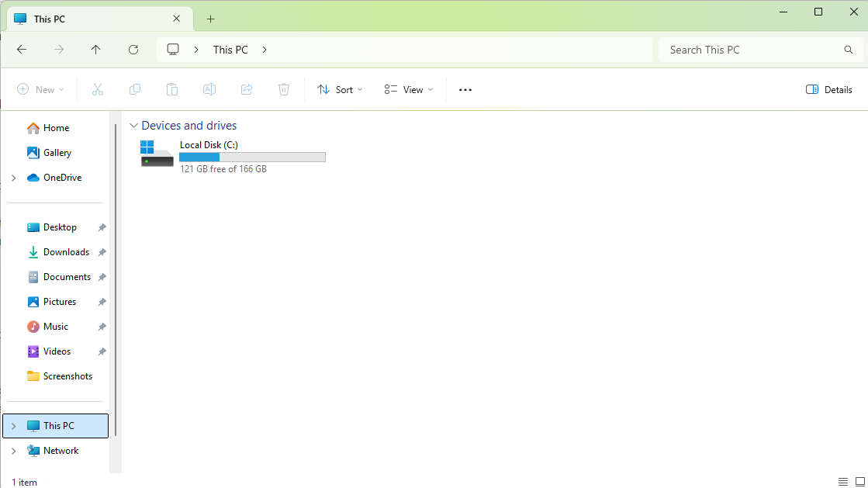Click the Search This PC field

[752, 50]
